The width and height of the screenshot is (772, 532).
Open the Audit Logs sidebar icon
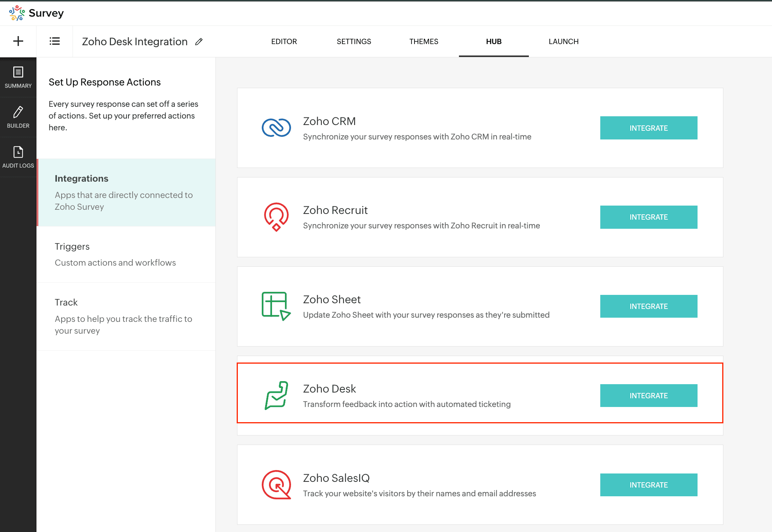click(18, 157)
